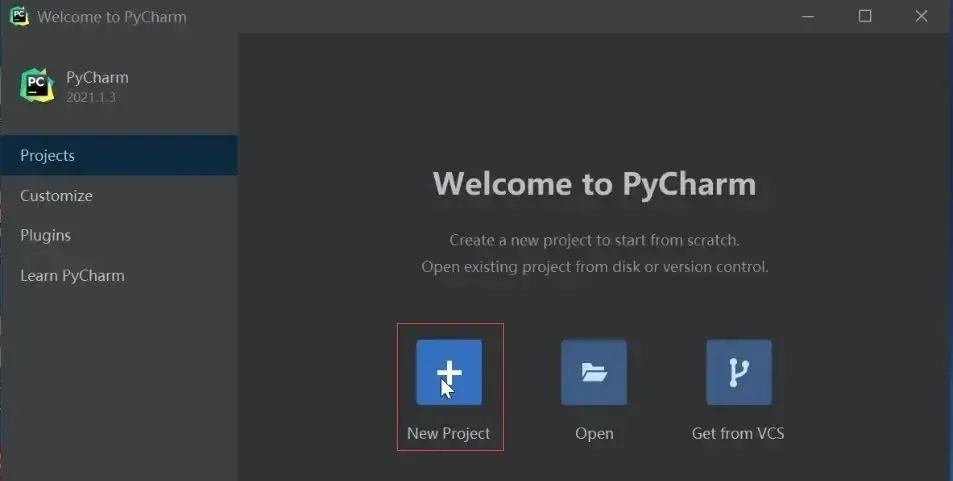
Task: Maximize the Welcome to PyCharm window
Action: (865, 16)
